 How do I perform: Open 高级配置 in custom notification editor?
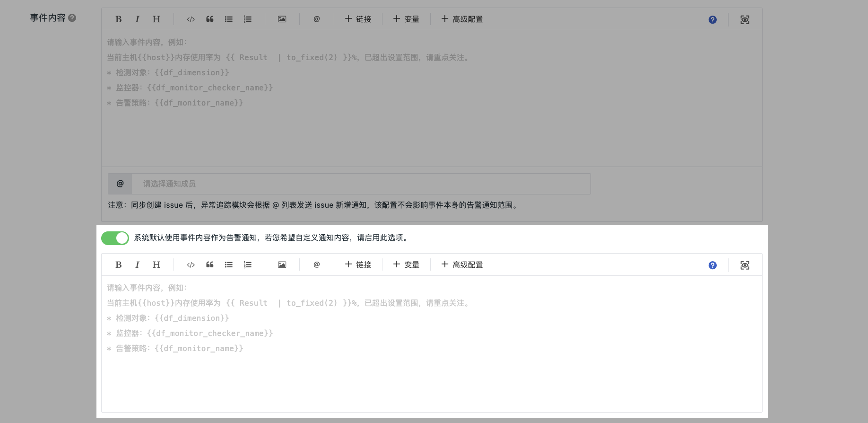[462, 265]
